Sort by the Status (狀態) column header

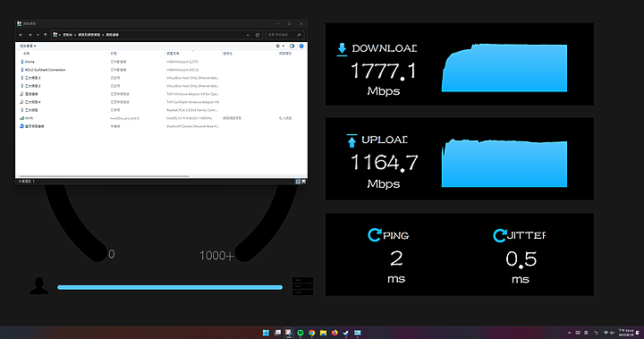(114, 54)
